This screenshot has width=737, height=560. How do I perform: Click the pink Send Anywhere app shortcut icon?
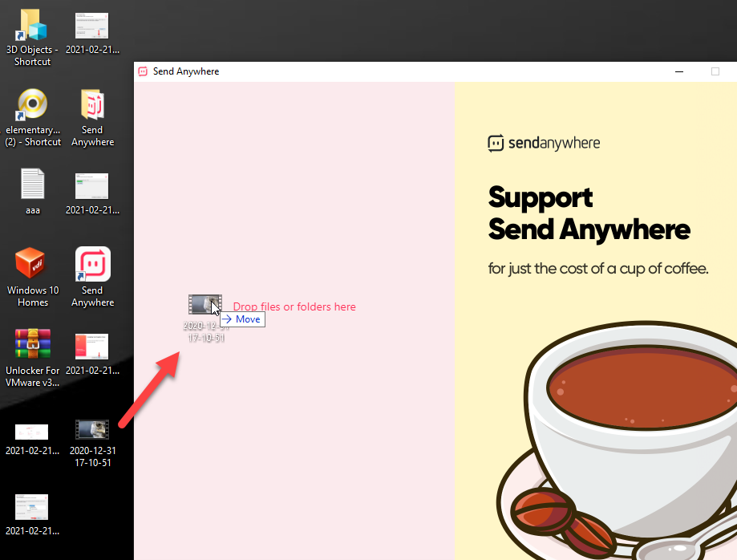92,264
